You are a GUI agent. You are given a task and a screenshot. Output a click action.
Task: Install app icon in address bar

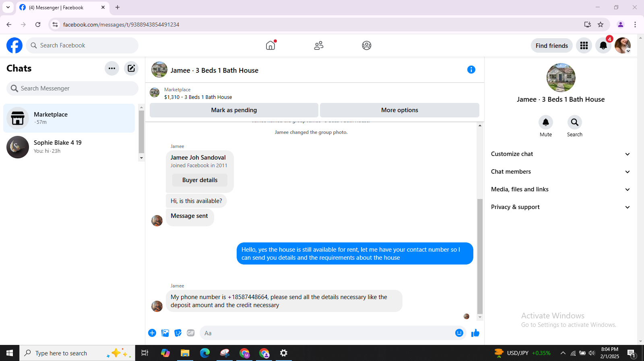pyautogui.click(x=588, y=25)
